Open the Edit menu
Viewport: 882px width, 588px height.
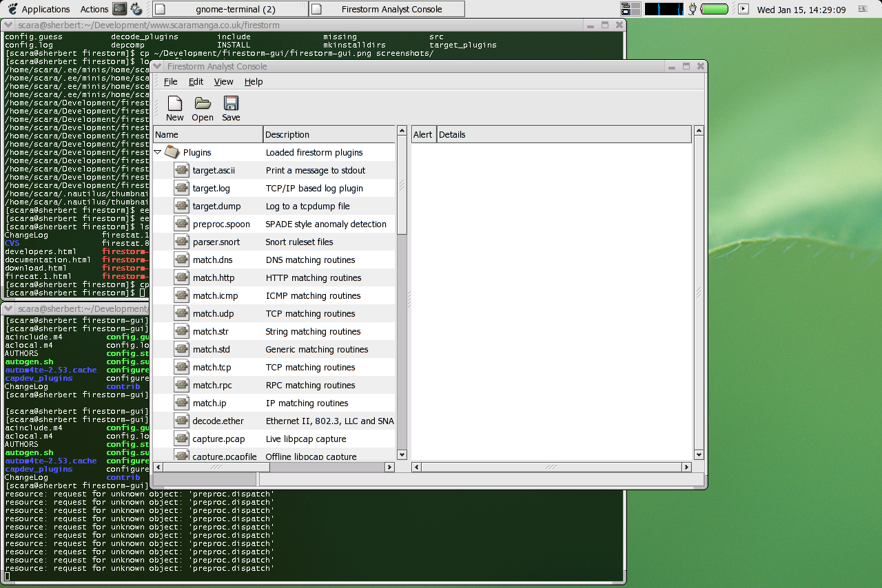(x=196, y=81)
